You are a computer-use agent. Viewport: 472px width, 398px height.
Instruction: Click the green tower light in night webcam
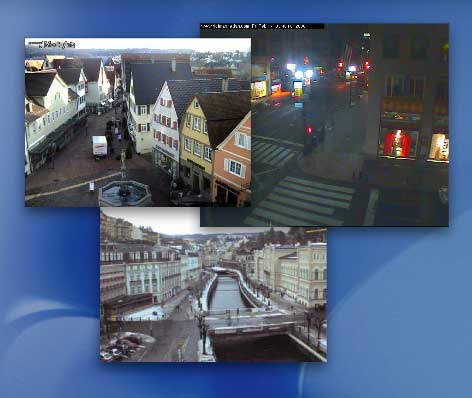[x=367, y=35]
